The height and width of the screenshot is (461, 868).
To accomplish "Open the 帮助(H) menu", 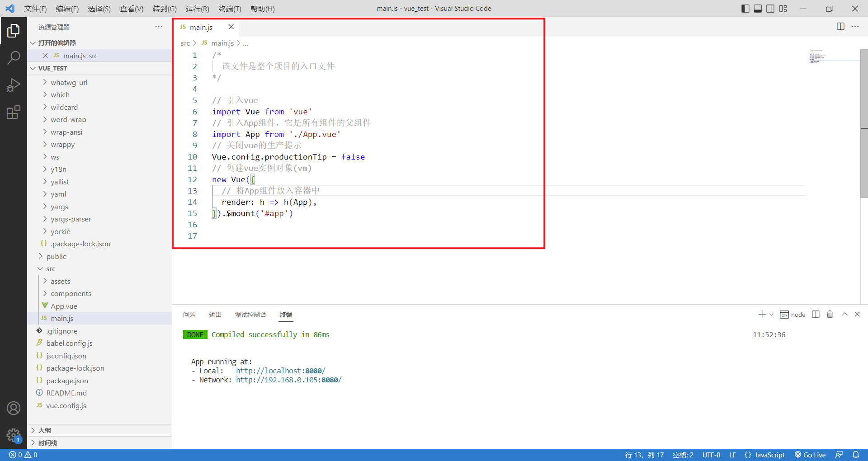I will (262, 9).
